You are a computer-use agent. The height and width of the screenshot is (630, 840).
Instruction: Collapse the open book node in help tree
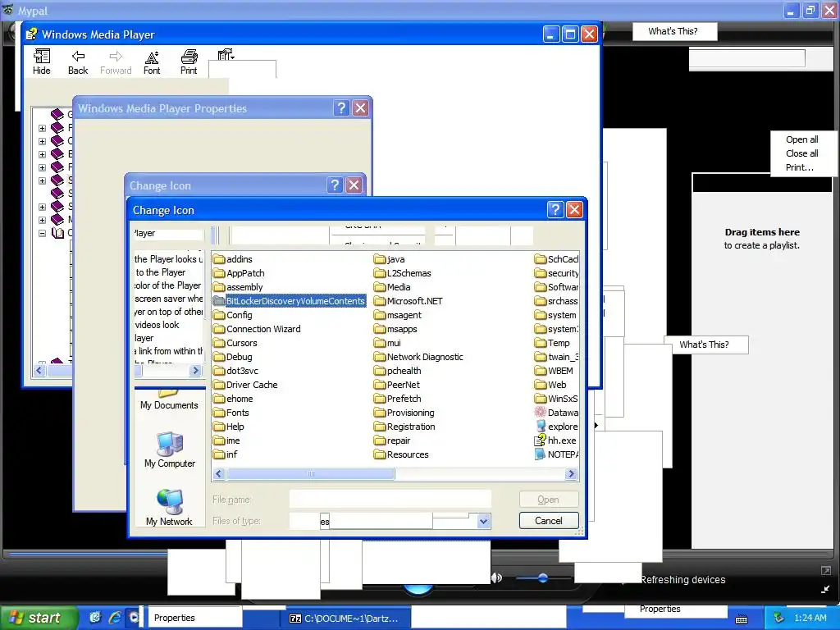(42, 233)
